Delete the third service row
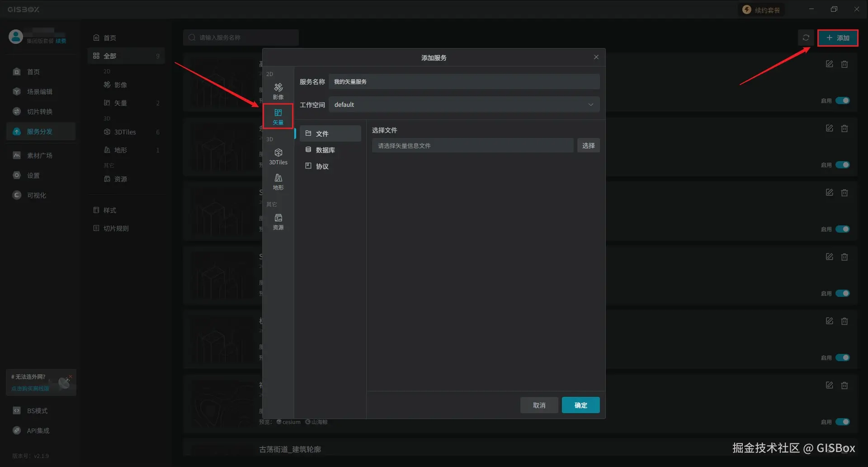The width and height of the screenshot is (868, 467). point(844,192)
